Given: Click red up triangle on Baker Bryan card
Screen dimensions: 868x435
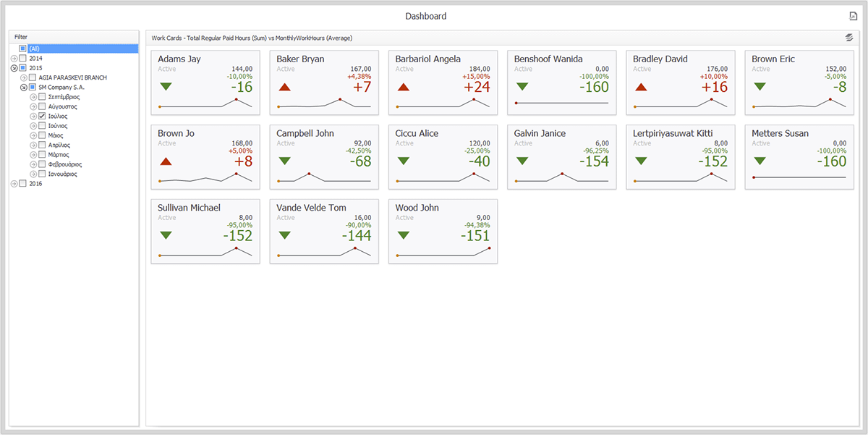Looking at the screenshot, I should (285, 87).
